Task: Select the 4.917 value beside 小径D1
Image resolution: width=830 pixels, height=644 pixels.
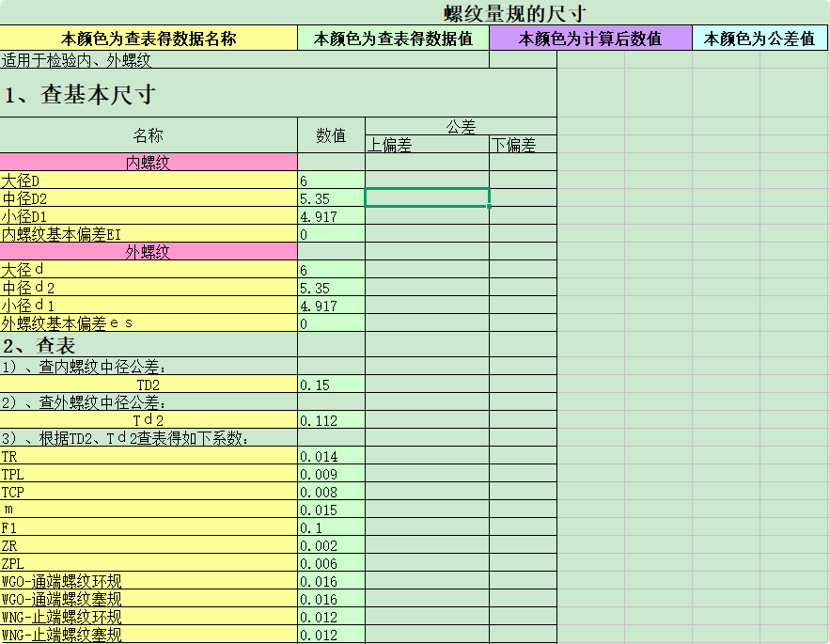Action: click(x=331, y=216)
